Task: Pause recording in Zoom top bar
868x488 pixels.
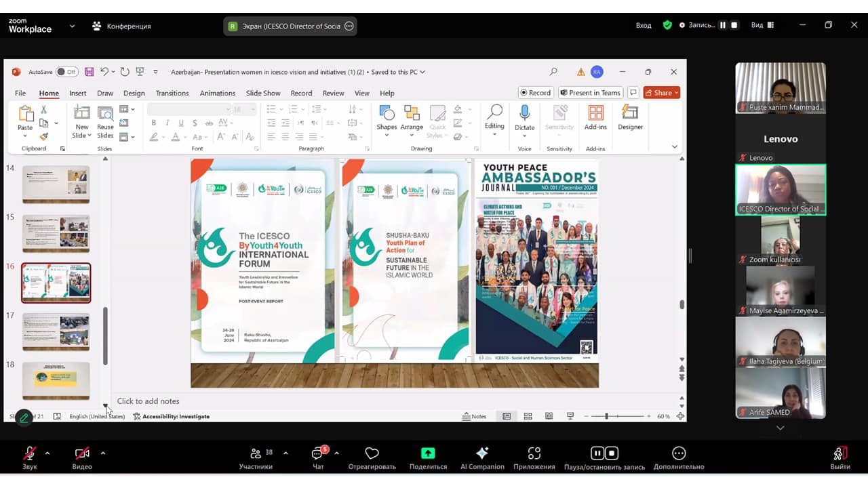Action: point(723,25)
